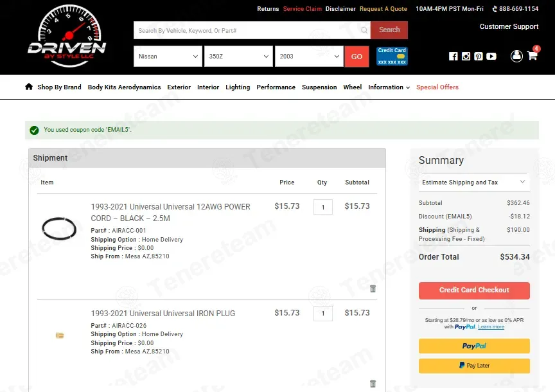
Task: Click the GO vehicle filter button
Action: click(x=357, y=57)
